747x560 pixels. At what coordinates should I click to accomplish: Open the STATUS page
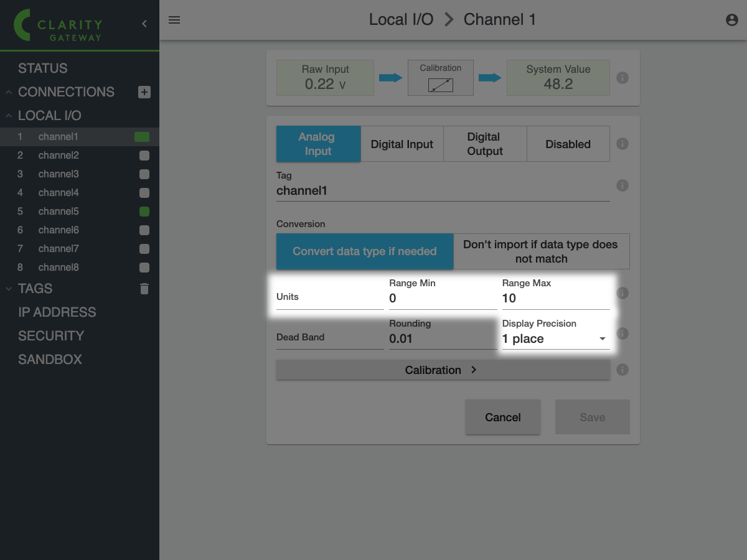[42, 68]
